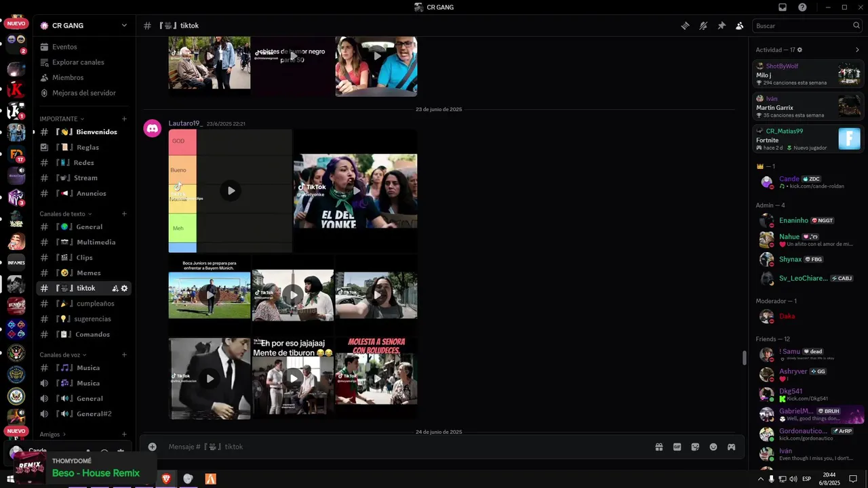Open the cumpleaños channel
Screen dimensions: 868x488
point(83,304)
